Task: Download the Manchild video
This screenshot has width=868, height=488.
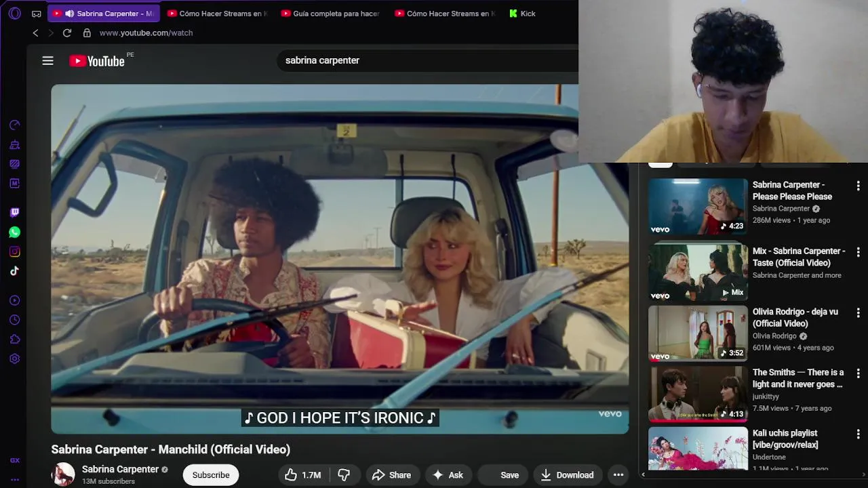Action: (x=568, y=475)
